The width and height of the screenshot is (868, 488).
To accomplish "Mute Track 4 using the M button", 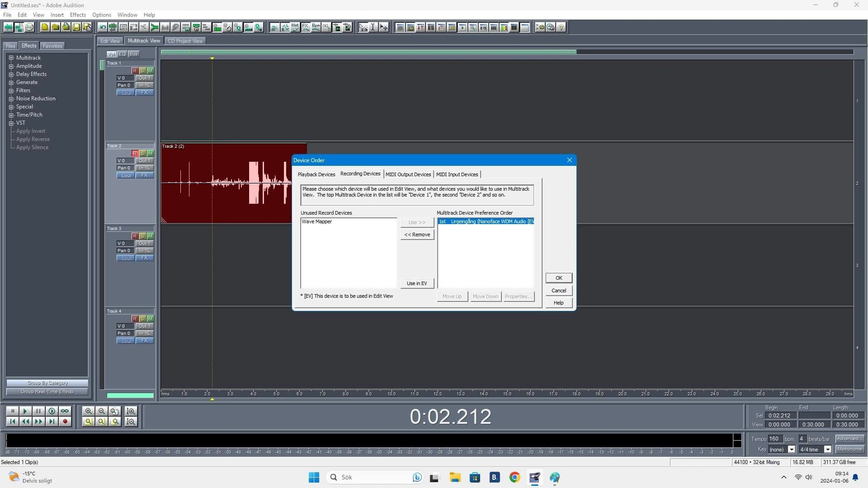I will pos(150,319).
